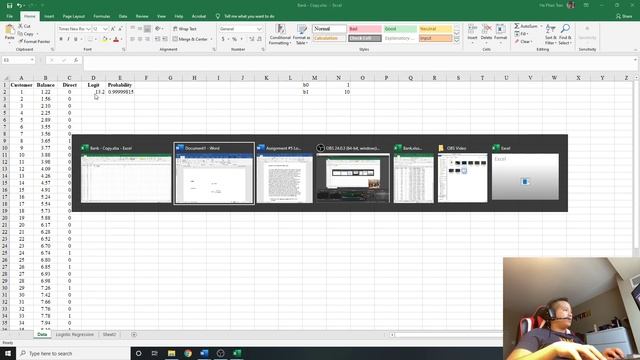640x360 pixels.
Task: Activate the Format Painter brush
Action: 33,41
